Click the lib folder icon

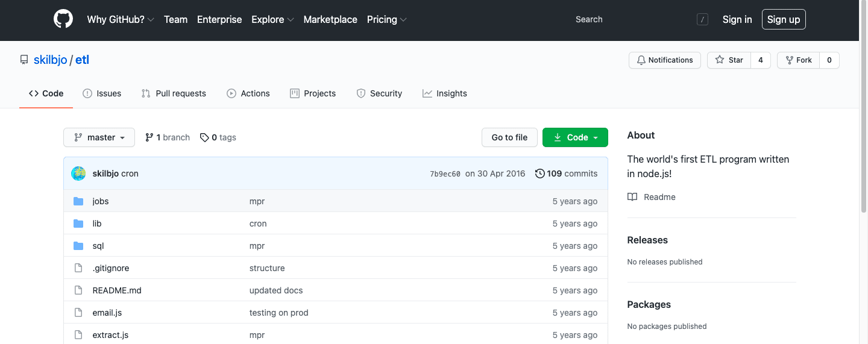pos(78,224)
